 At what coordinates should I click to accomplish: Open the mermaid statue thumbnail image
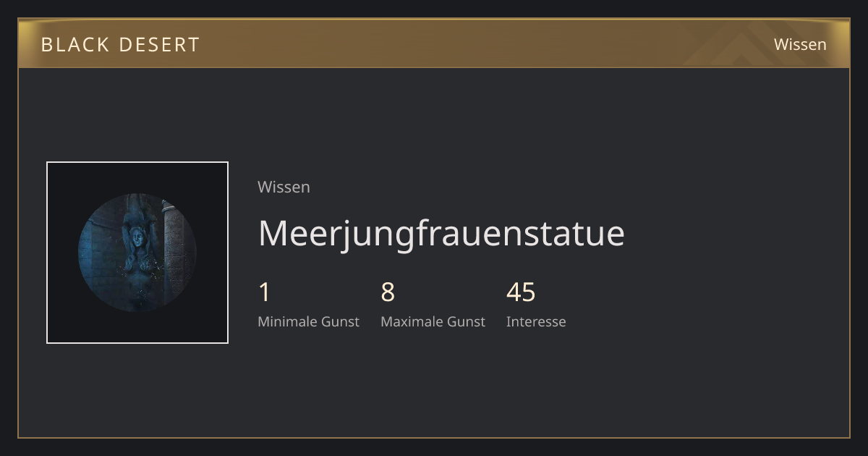tap(137, 253)
